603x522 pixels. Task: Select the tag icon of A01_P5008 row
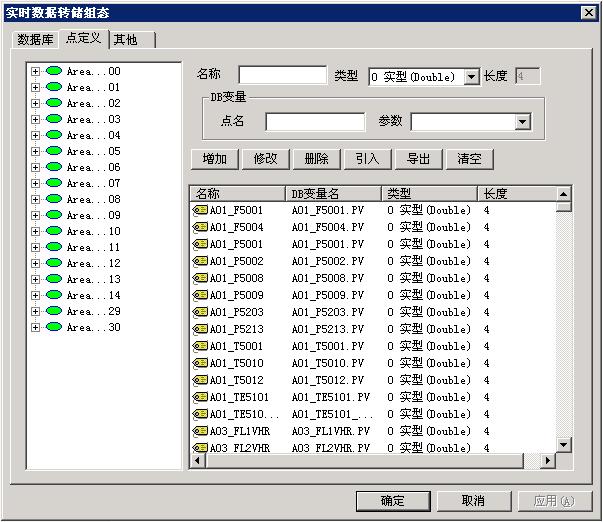pos(200,278)
